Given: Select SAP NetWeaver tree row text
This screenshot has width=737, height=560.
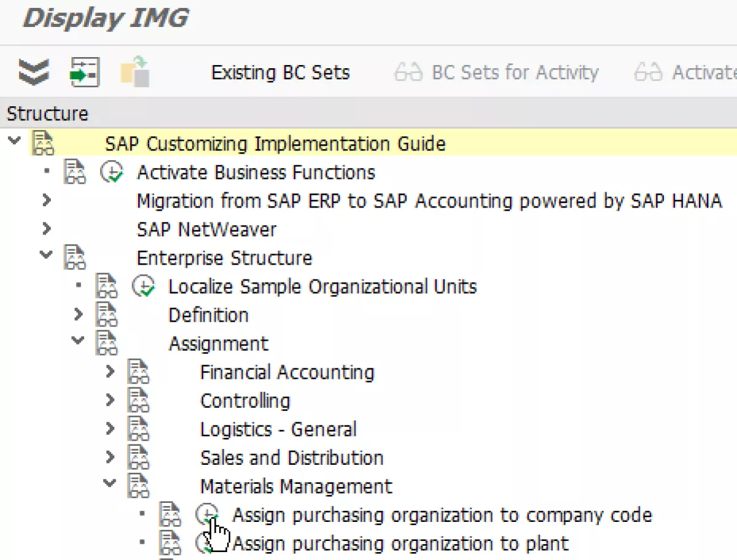Looking at the screenshot, I should pyautogui.click(x=206, y=230).
